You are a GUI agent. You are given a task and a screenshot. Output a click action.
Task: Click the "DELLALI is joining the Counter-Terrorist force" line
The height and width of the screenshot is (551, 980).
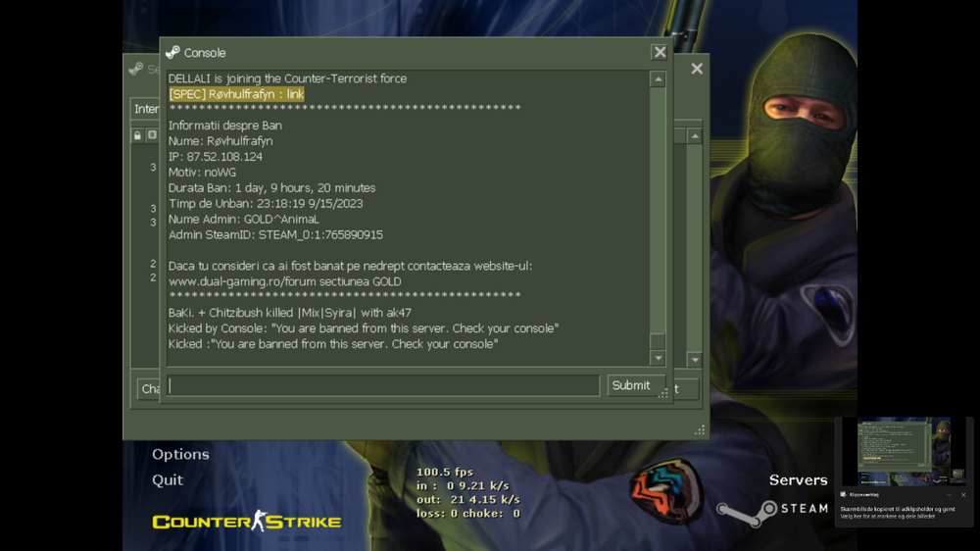pyautogui.click(x=287, y=78)
